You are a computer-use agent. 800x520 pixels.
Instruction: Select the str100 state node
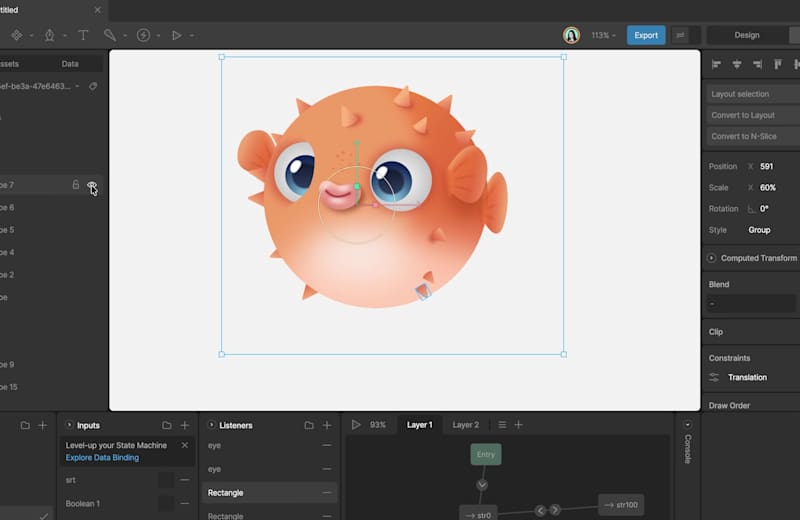click(621, 505)
